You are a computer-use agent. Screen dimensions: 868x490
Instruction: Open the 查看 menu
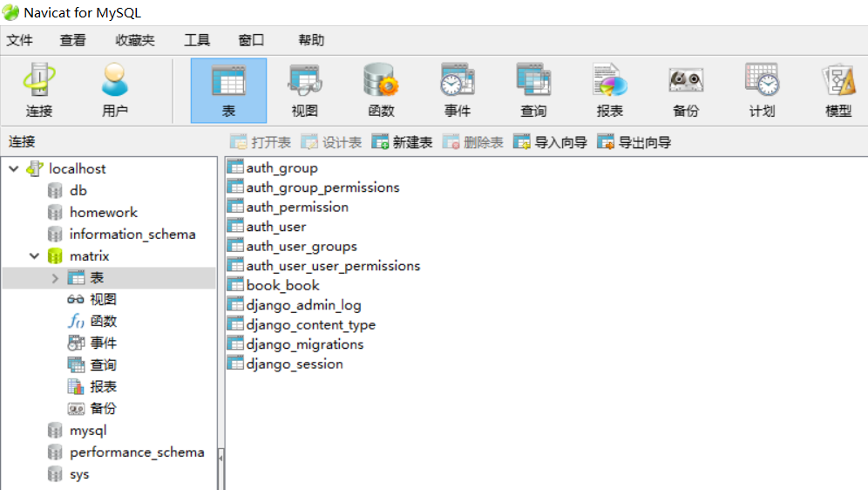[x=72, y=40]
